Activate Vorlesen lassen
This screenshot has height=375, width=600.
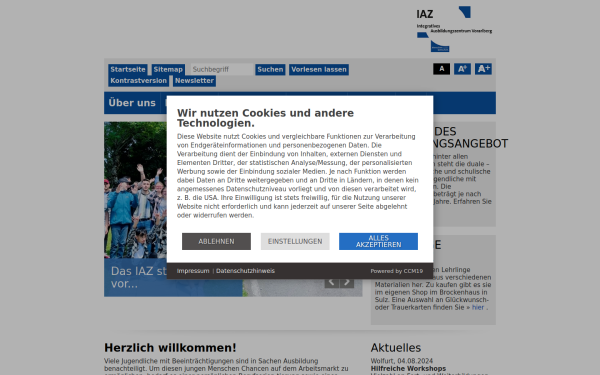click(319, 70)
